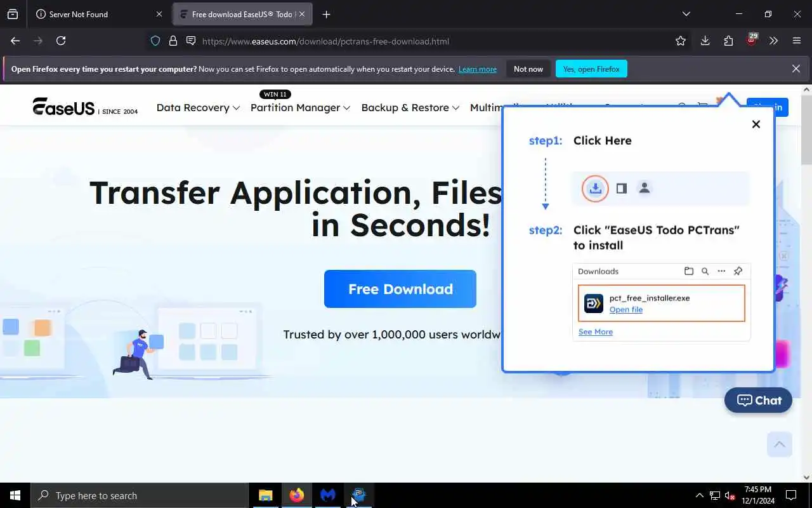
Task: Open the Chat widget
Action: [758, 401]
